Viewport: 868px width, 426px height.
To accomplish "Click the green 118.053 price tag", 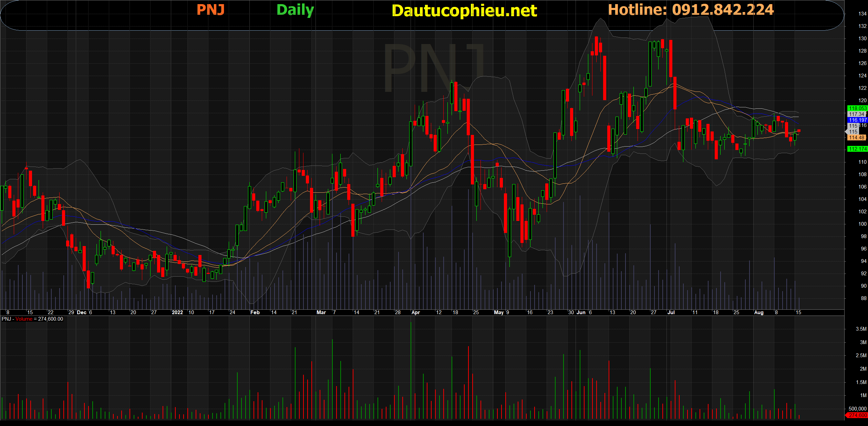I will pyautogui.click(x=857, y=108).
